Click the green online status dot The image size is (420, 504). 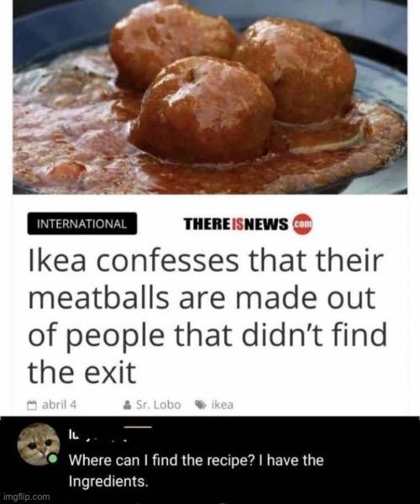(x=52, y=459)
